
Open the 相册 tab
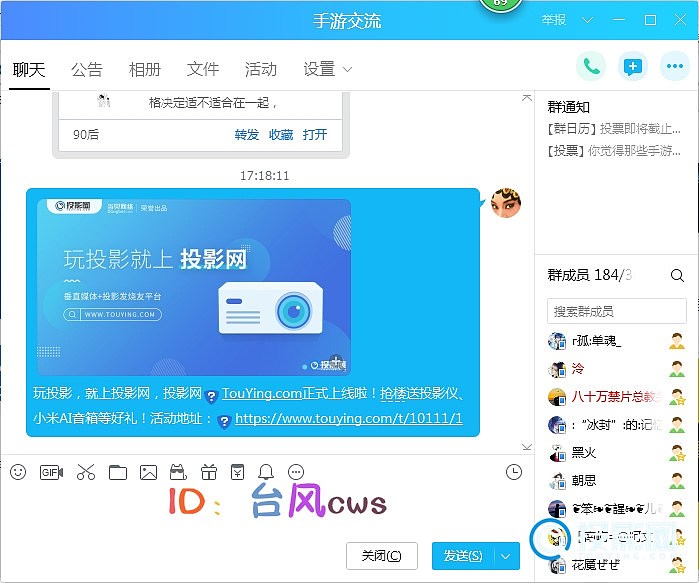click(144, 70)
